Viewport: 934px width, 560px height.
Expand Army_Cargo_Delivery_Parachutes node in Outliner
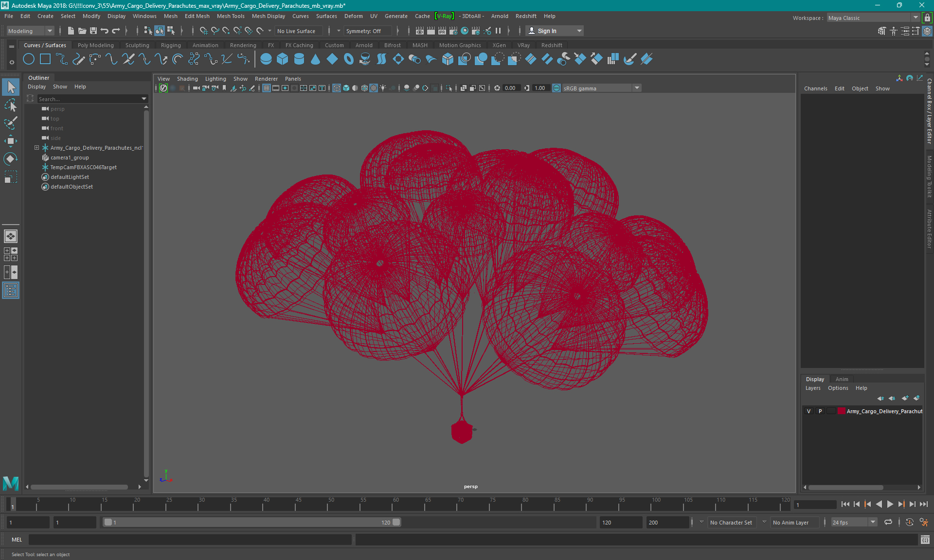(36, 148)
